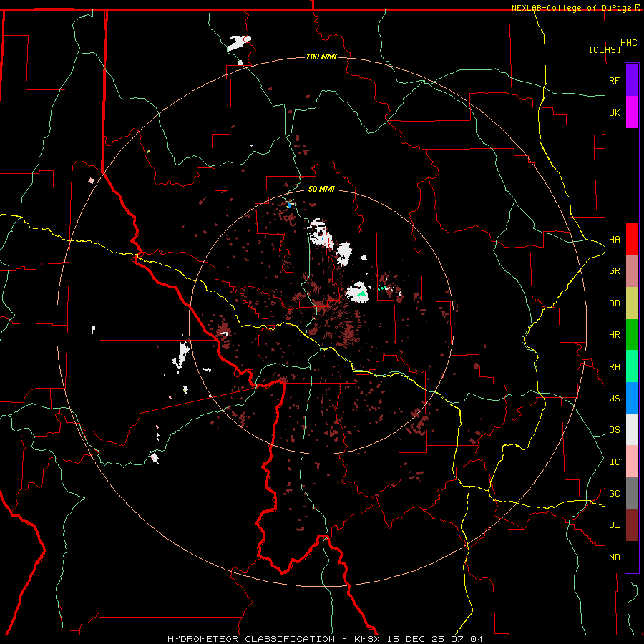
Task: Select the GR salmon legend swatch
Action: (632, 271)
